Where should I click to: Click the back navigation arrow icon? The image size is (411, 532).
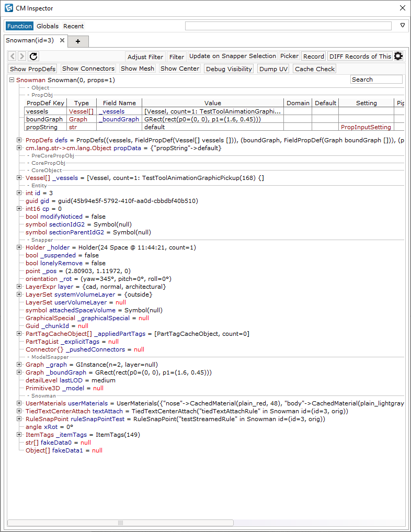click(12, 56)
